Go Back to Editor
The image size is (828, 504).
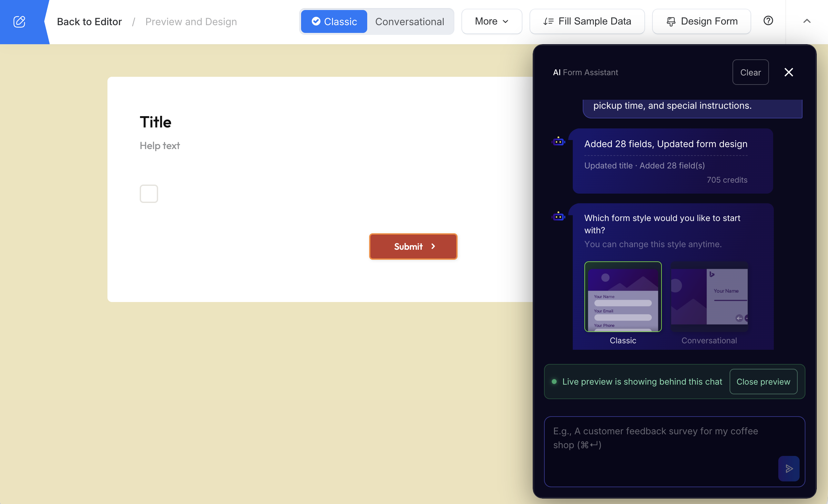89,22
